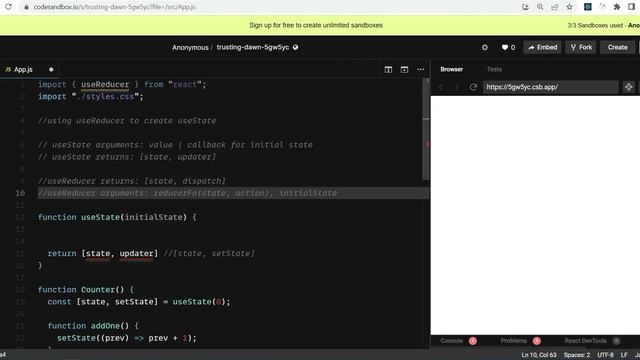This screenshot has height=360, width=640.
Task: Go back in the preview browser
Action: tap(441, 87)
